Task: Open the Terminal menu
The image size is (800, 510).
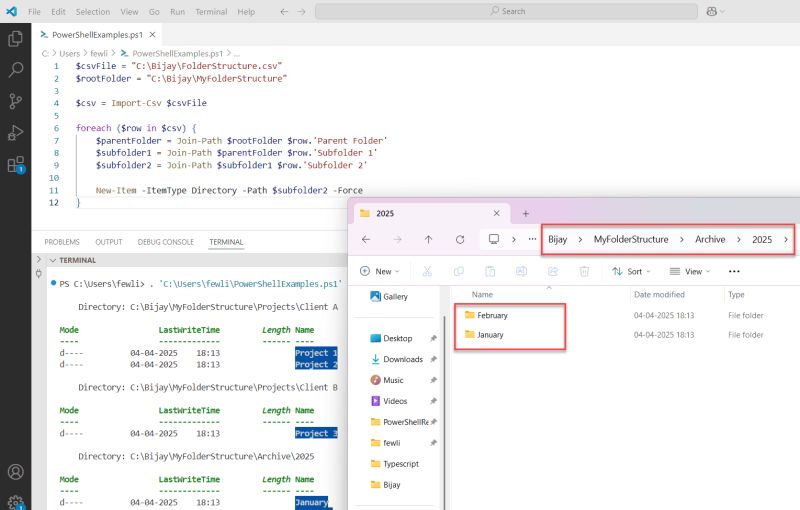Action: pyautogui.click(x=211, y=11)
